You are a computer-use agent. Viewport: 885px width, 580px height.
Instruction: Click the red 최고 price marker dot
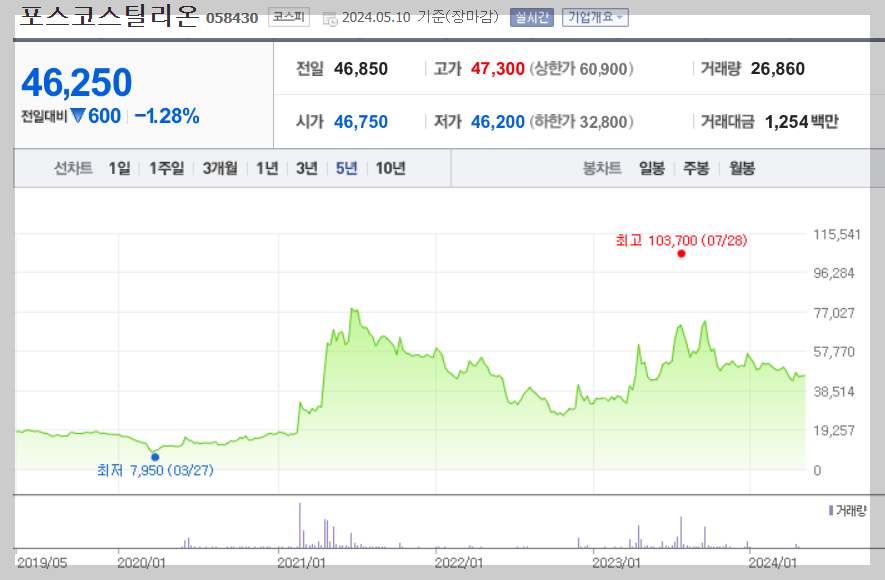[x=681, y=254]
